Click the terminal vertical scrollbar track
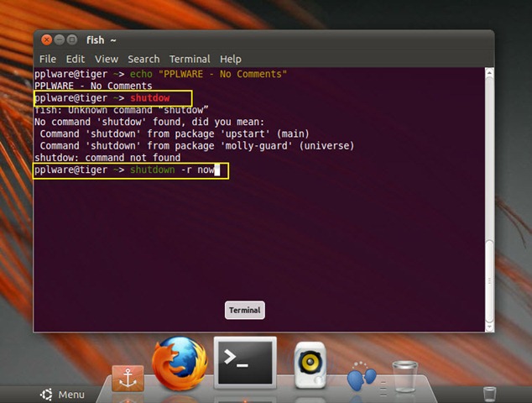The height and width of the screenshot is (403, 532). (x=489, y=199)
